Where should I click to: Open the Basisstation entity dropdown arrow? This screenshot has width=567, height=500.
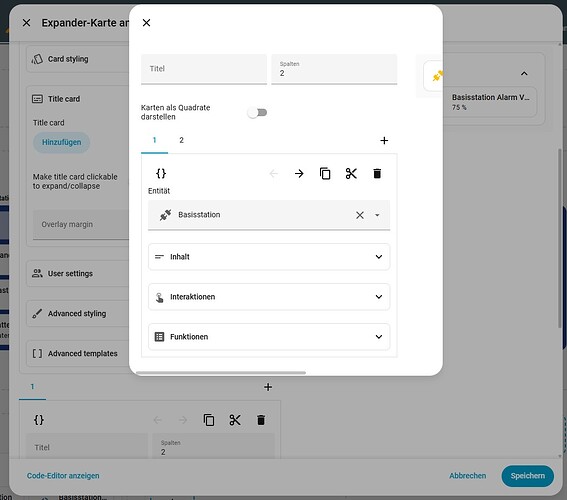tap(377, 215)
